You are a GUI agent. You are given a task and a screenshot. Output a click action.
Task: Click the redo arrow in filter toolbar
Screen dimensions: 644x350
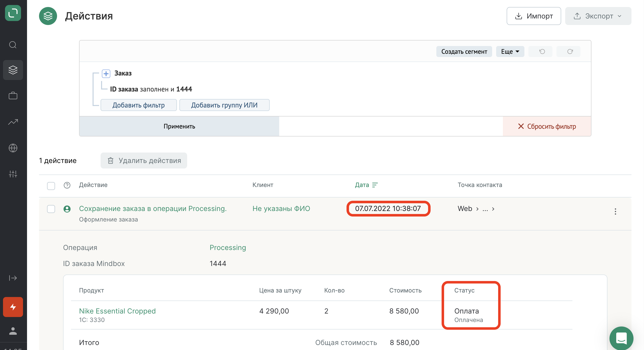coord(568,51)
